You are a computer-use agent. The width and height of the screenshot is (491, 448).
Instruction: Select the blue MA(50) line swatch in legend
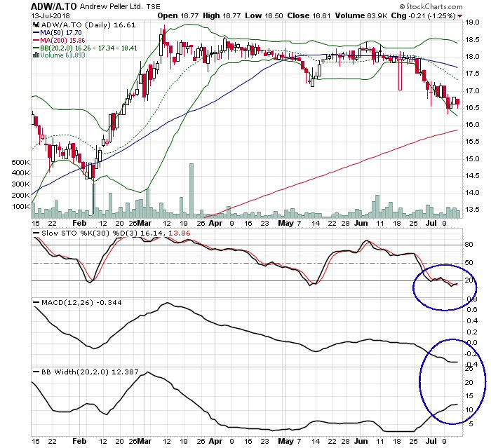click(x=36, y=33)
